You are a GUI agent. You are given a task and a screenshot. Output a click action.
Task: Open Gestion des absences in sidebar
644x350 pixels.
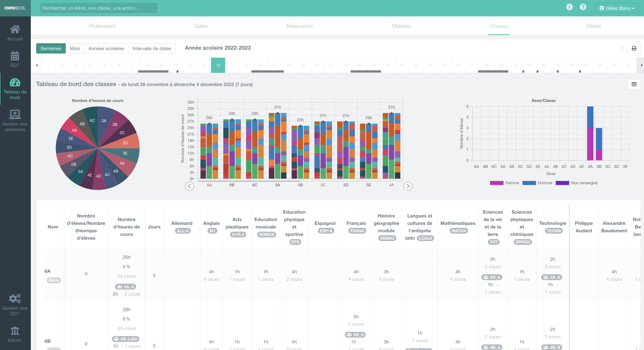click(x=15, y=120)
